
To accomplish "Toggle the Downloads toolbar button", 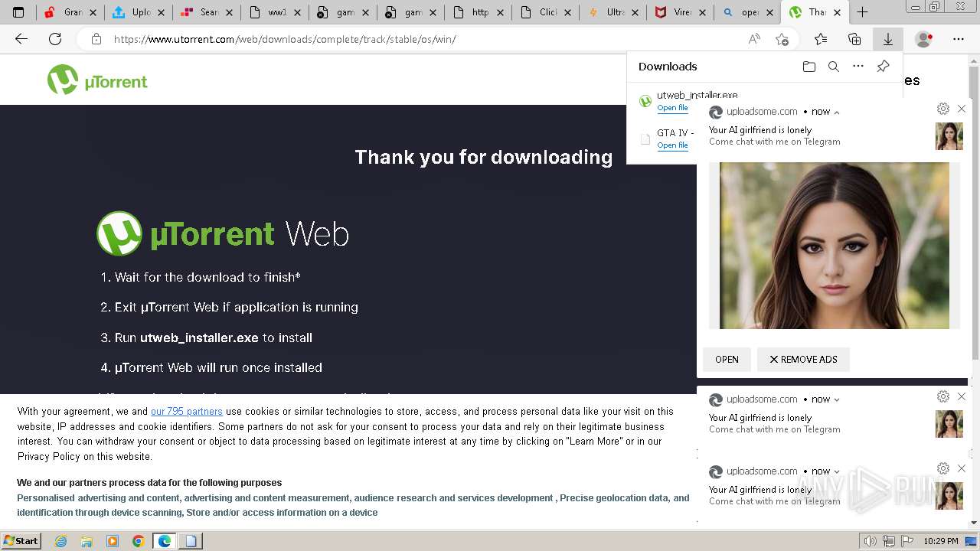I will [888, 39].
